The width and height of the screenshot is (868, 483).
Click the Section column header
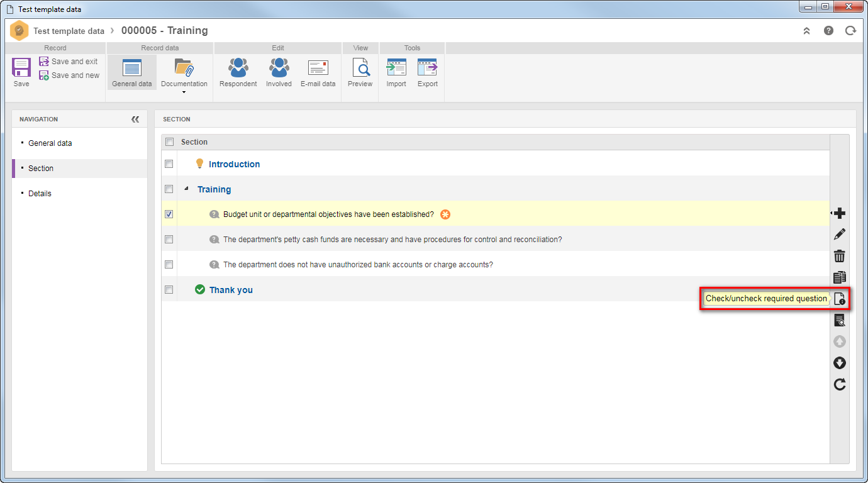point(194,142)
